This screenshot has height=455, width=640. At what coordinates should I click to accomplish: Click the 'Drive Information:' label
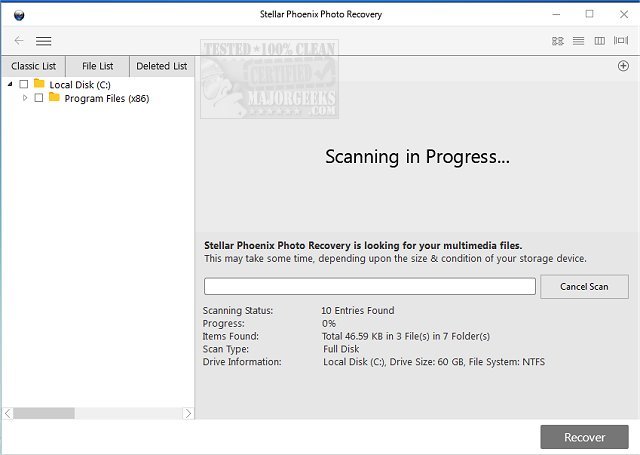click(242, 362)
